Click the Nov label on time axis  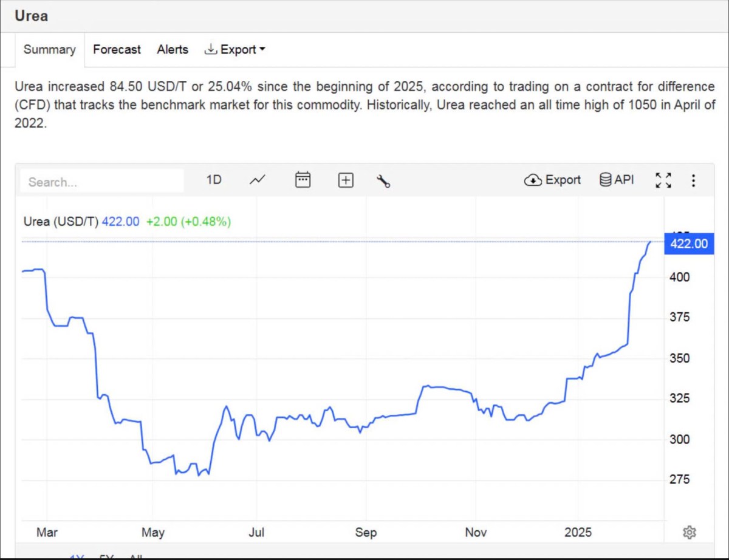click(x=476, y=533)
